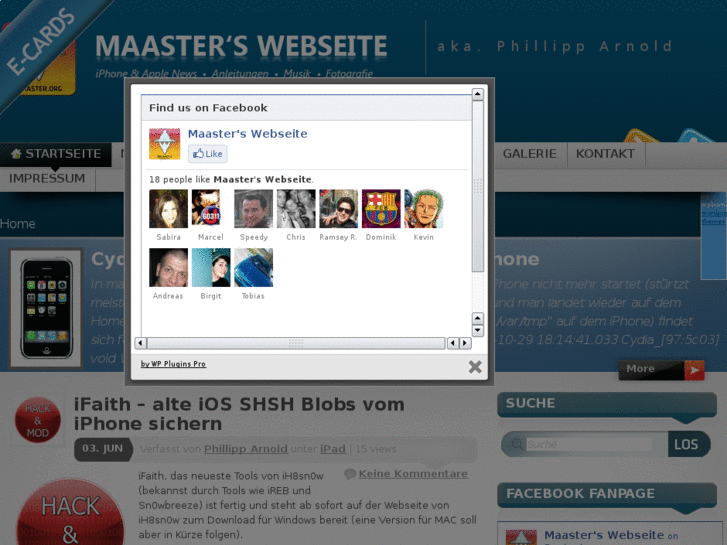Click the More button on the slider

pos(661,370)
